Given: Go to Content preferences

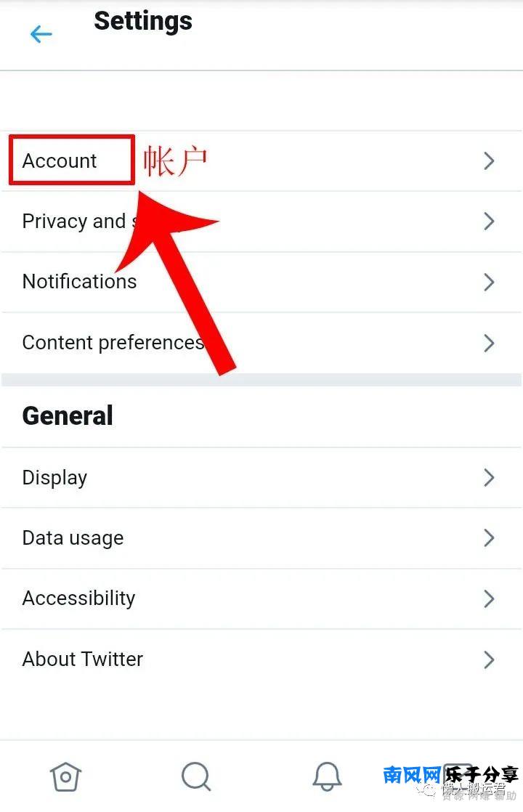Looking at the screenshot, I should click(261, 343).
